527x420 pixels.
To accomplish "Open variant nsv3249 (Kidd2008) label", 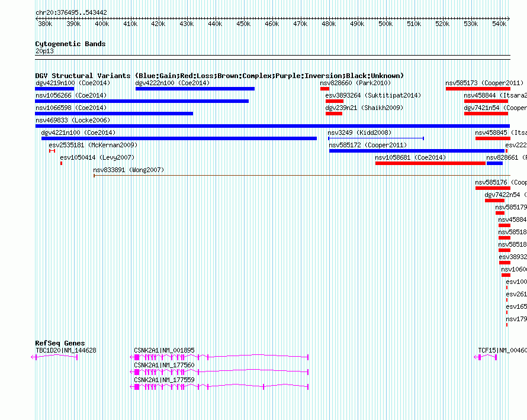I will click(359, 133).
